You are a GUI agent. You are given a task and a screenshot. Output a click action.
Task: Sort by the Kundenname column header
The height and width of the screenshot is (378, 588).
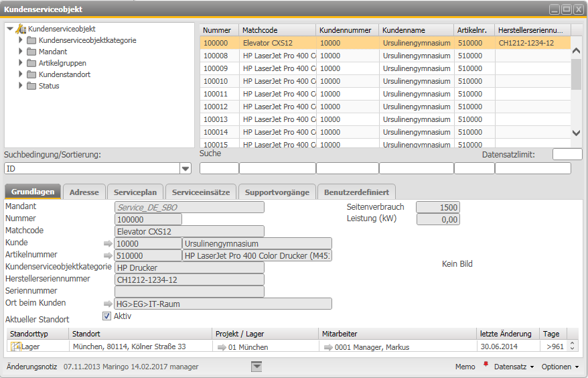pyautogui.click(x=417, y=30)
